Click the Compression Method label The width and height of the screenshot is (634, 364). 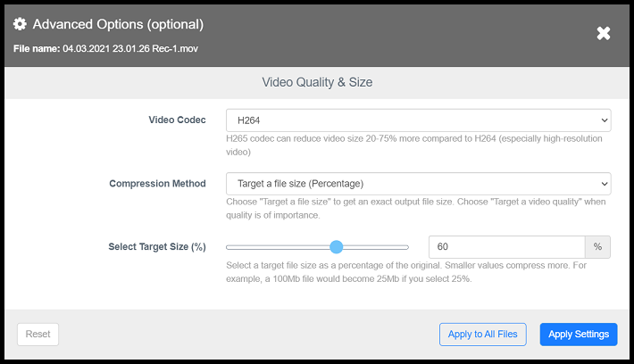(x=157, y=184)
